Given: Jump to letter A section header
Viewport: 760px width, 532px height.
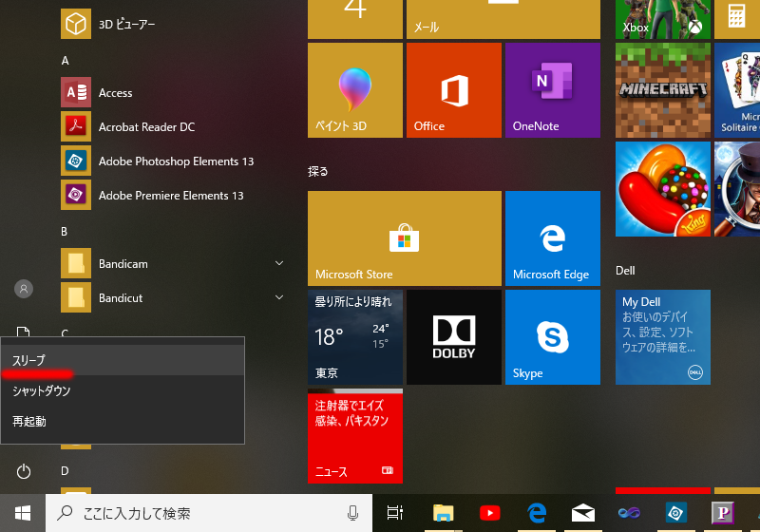Looking at the screenshot, I should point(65,61).
